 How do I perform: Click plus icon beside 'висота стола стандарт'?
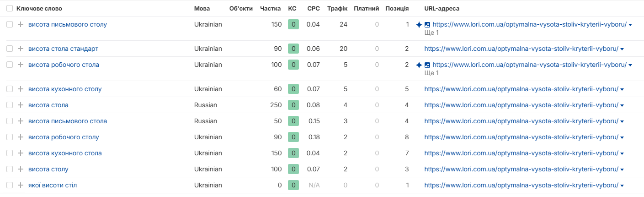(20, 49)
